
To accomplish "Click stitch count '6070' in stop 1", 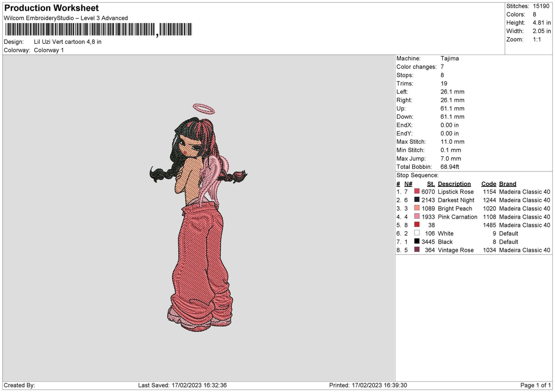I will tap(428, 191).
